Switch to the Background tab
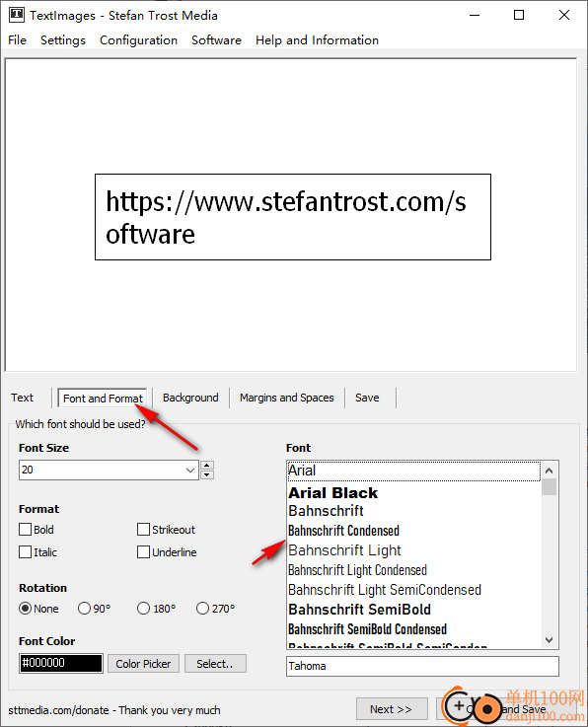 pos(190,398)
